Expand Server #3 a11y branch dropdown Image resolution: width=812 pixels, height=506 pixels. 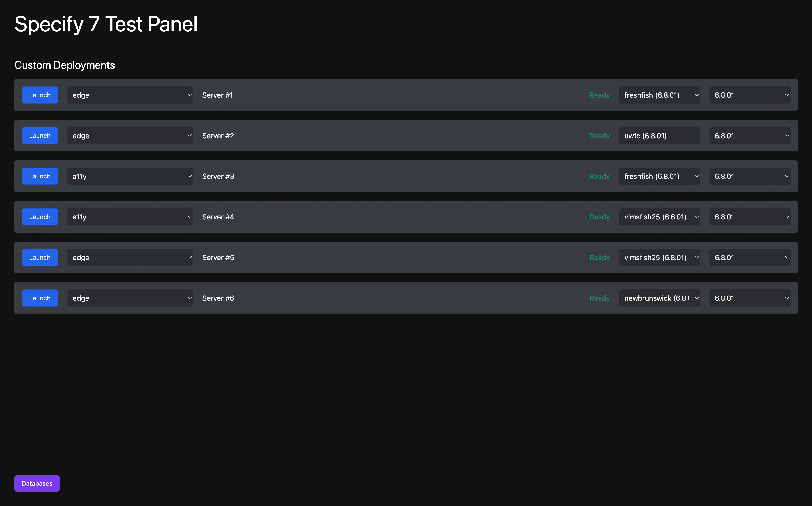pyautogui.click(x=130, y=176)
